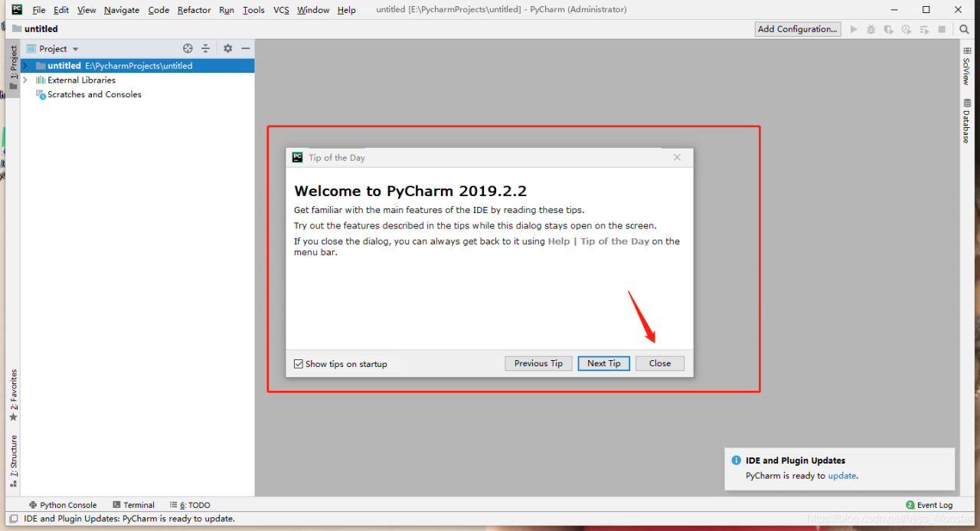Screen dimensions: 980x531
Task: Open the Database side tab
Action: click(966, 121)
